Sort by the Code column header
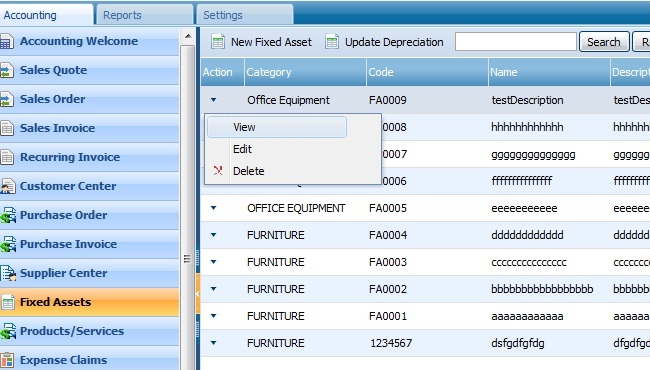 pos(427,72)
